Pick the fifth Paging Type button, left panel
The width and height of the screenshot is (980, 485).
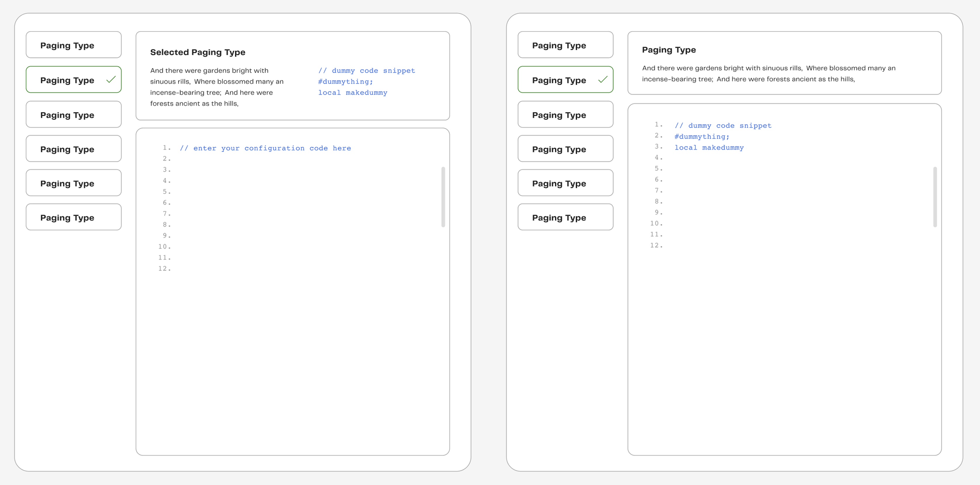tap(74, 183)
